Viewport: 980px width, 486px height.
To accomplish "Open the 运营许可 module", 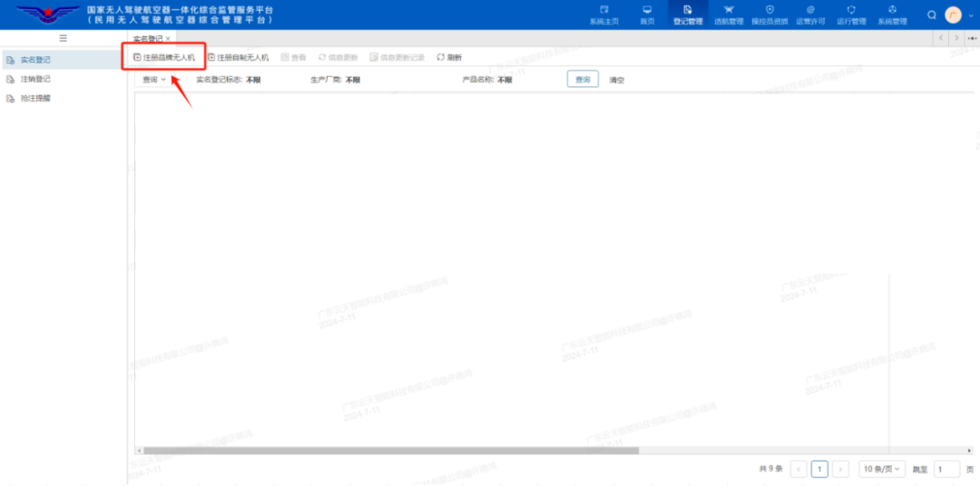I will coord(810,15).
